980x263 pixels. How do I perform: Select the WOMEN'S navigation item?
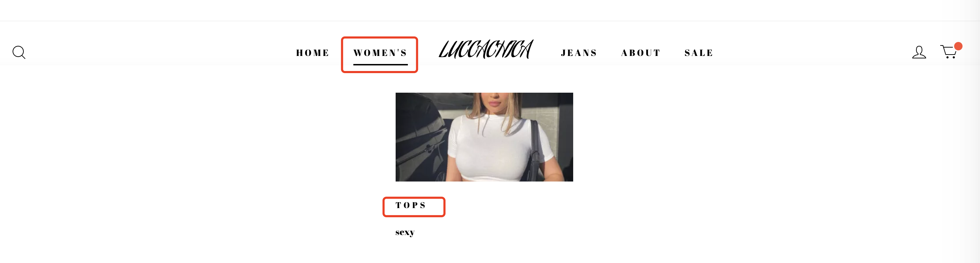click(x=380, y=53)
